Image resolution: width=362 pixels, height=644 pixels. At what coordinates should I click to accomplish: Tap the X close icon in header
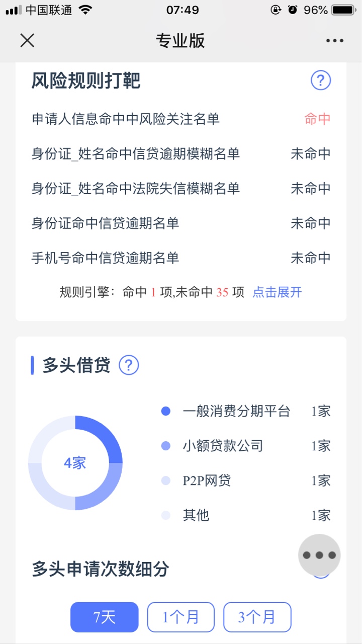tap(27, 40)
